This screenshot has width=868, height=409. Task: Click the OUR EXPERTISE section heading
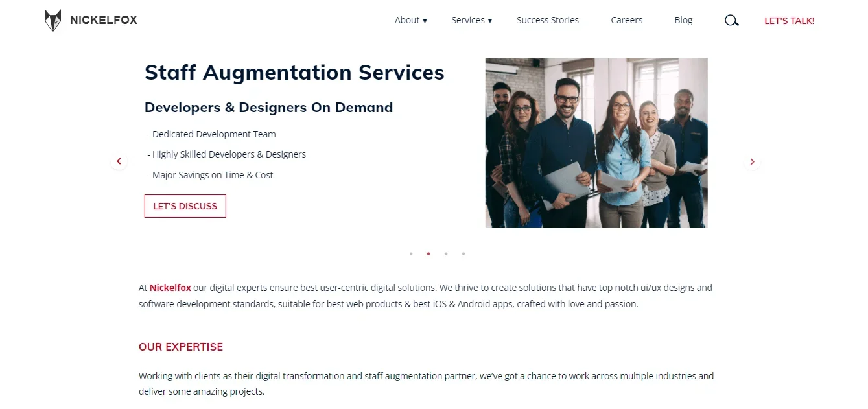pos(180,347)
